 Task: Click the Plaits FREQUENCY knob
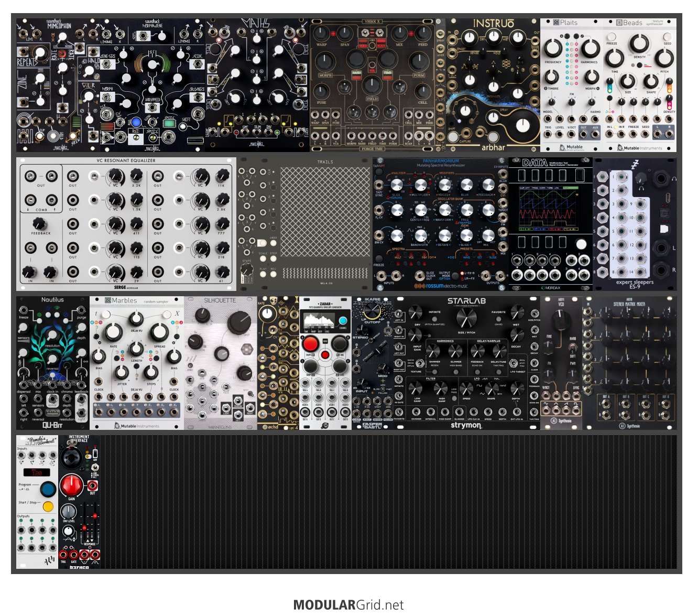[553, 48]
